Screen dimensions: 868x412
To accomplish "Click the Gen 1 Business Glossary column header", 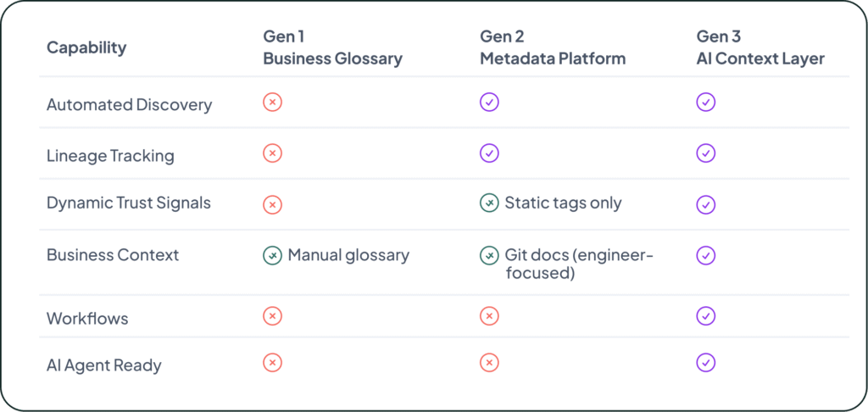I will (331, 47).
